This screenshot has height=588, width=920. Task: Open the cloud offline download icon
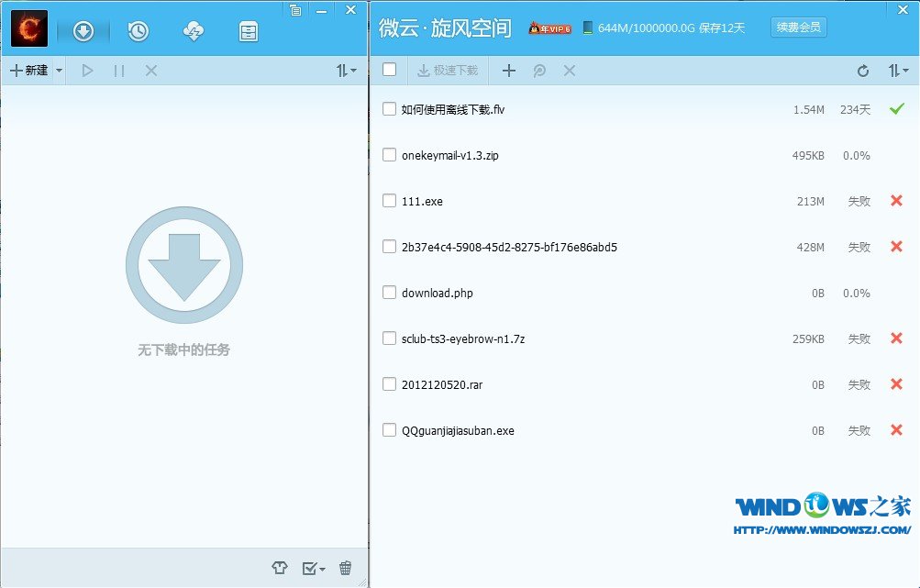pos(194,31)
